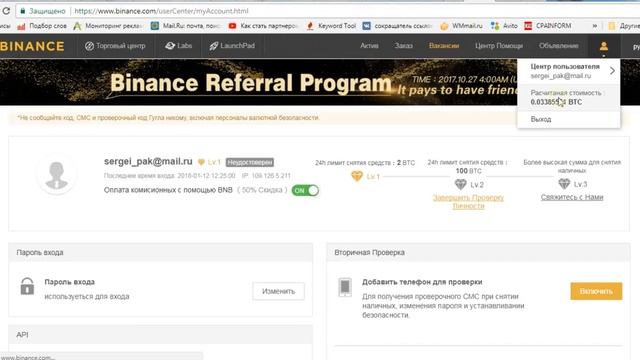The width and height of the screenshot is (640, 360).
Task: Open Вакансии link in navigation
Action: 444,46
